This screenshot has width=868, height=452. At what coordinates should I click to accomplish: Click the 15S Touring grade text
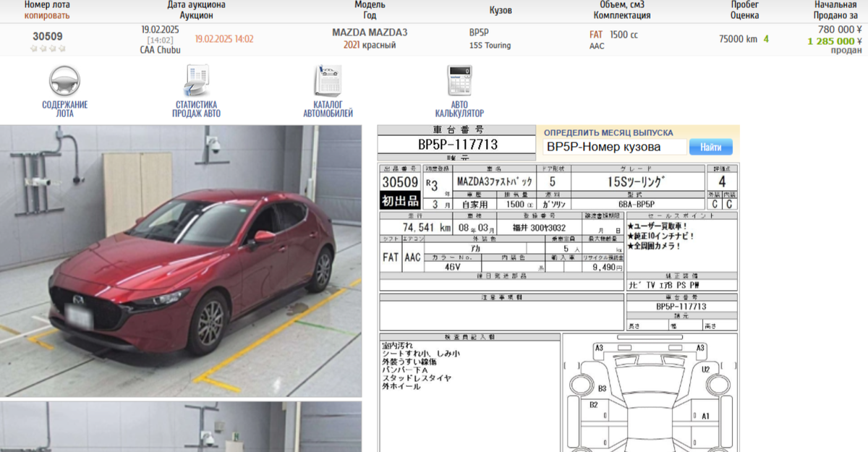490,45
